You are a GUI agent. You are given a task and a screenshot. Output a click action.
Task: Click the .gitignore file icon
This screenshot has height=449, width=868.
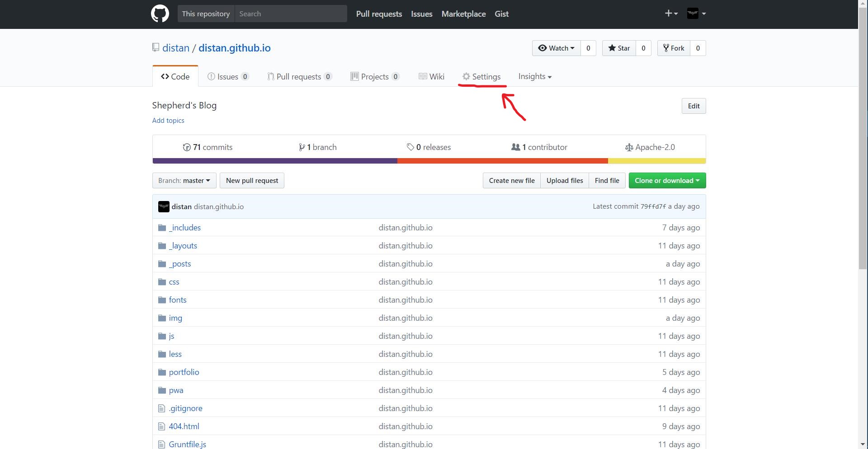coord(161,408)
